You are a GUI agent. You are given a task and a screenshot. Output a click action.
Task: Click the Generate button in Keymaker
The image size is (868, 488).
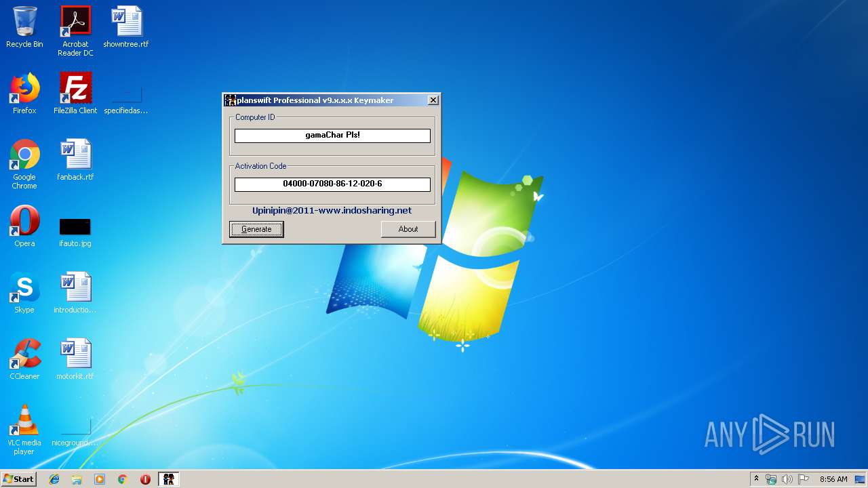pos(256,229)
